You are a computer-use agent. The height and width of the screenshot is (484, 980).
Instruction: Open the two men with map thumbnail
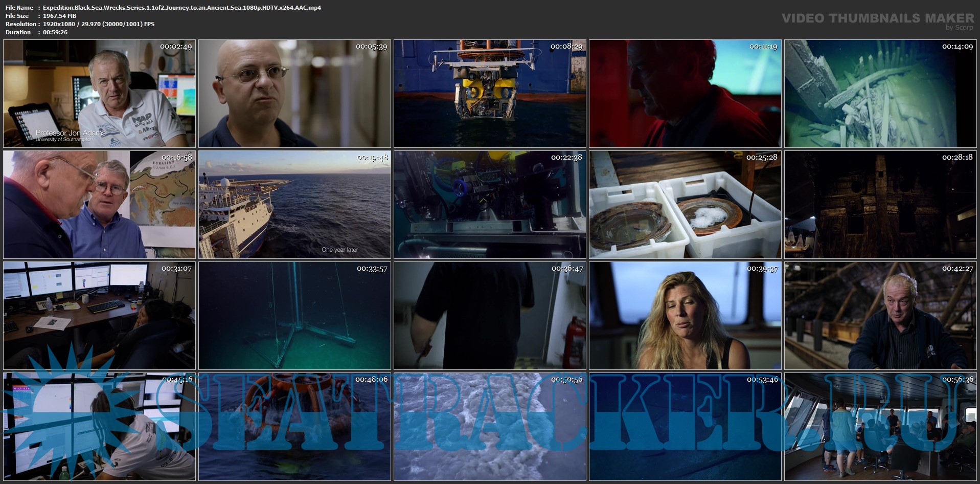(x=99, y=205)
